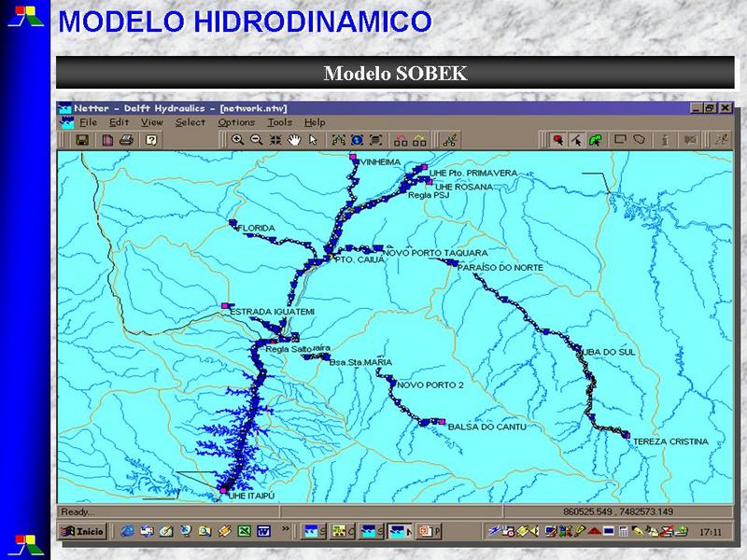Select the polygon lasso selection tool
This screenshot has height=560, width=747.
639,139
